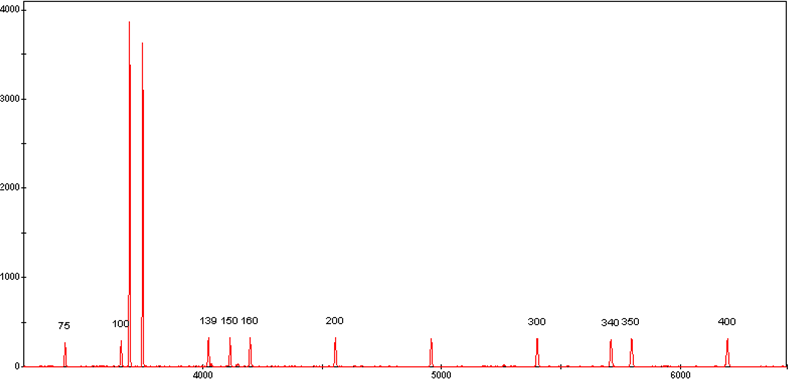Viewport: 788px width, 379px height.
Task: Click the 350 peak label
Action: [x=630, y=322]
